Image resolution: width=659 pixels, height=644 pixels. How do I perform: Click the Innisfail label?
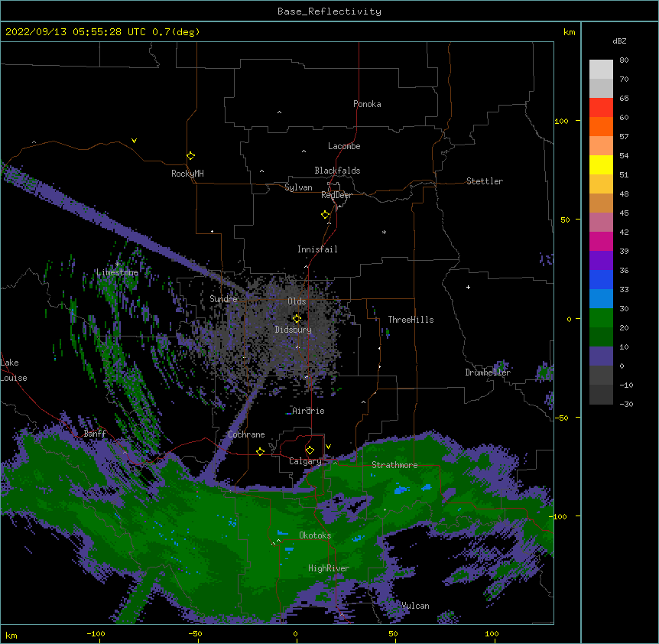[x=317, y=249]
